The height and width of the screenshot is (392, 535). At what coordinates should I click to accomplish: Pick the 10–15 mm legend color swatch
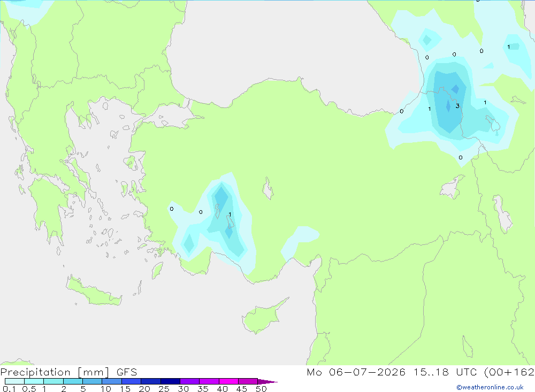tap(112, 381)
